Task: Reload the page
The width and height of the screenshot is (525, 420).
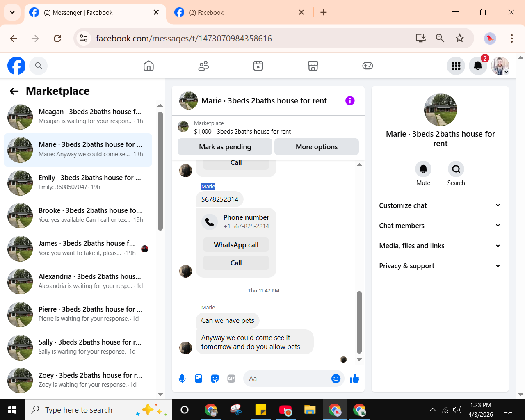Action: click(57, 38)
